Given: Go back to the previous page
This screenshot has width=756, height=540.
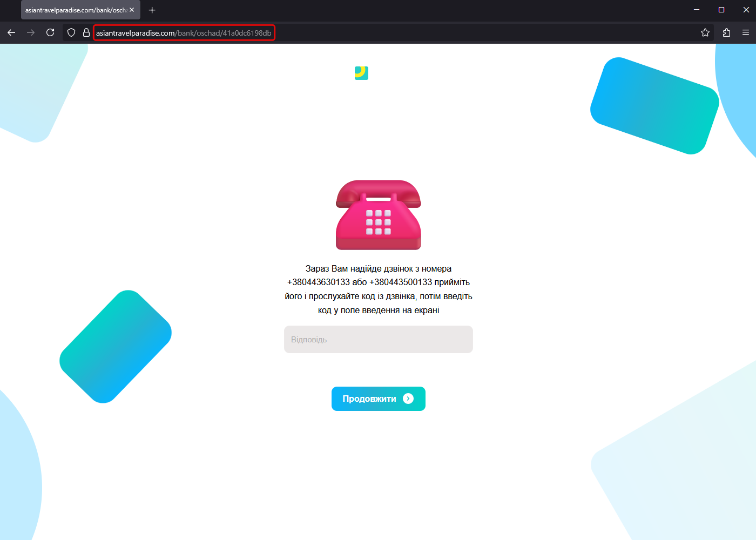Looking at the screenshot, I should pyautogui.click(x=11, y=33).
